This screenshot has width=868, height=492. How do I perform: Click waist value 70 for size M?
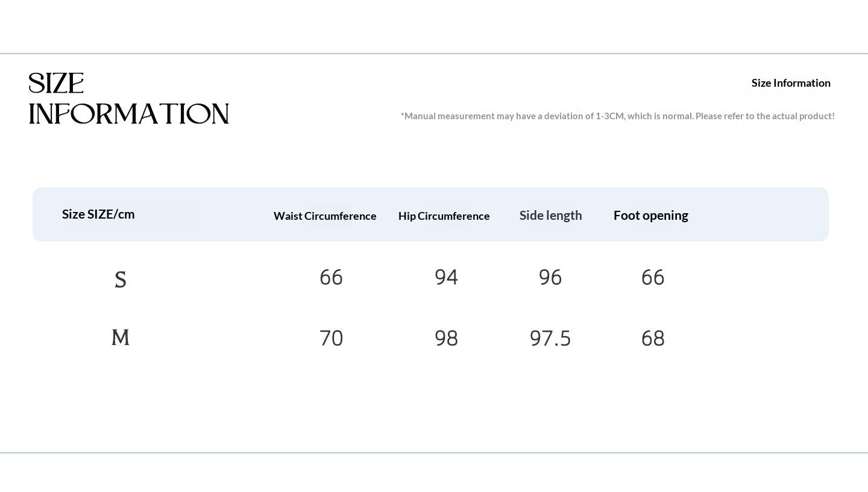[x=331, y=338]
